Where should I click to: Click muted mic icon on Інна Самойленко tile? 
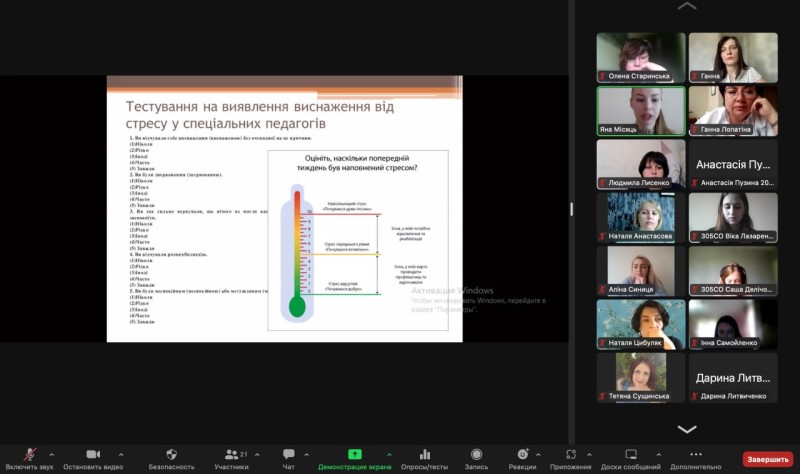(x=695, y=343)
